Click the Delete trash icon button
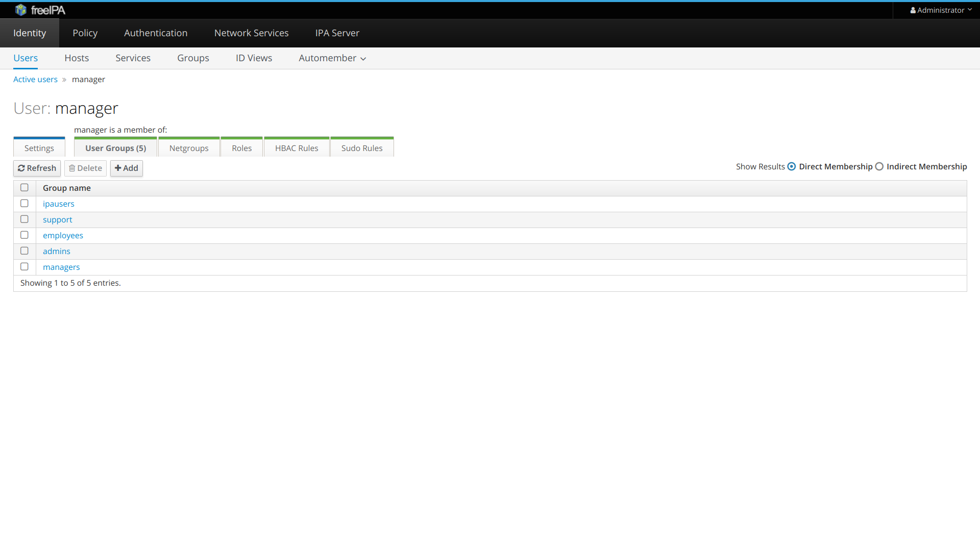This screenshot has width=980, height=551. coord(72,168)
